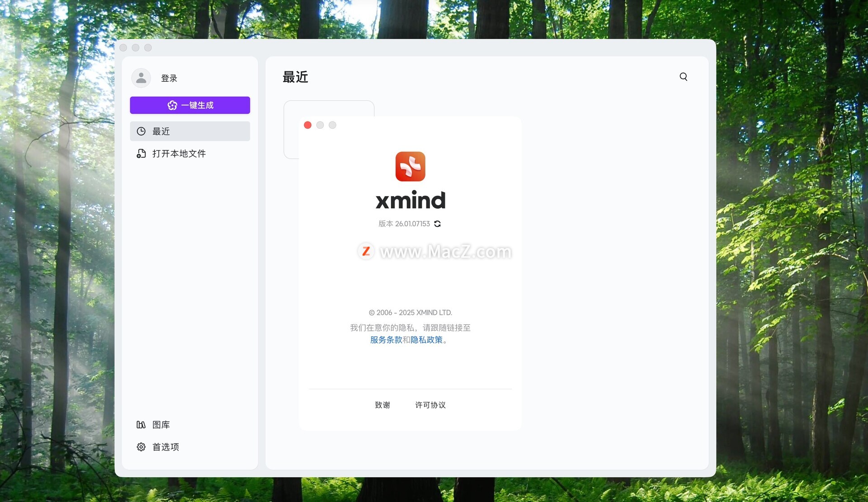
Task: Click main window's rightmost gray zoom button
Action: [x=148, y=48]
